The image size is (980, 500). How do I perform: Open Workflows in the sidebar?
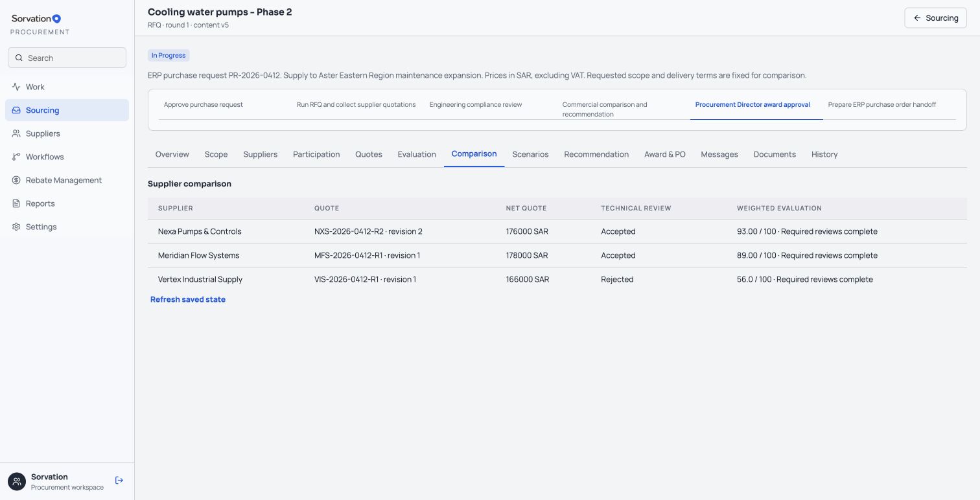(67, 157)
